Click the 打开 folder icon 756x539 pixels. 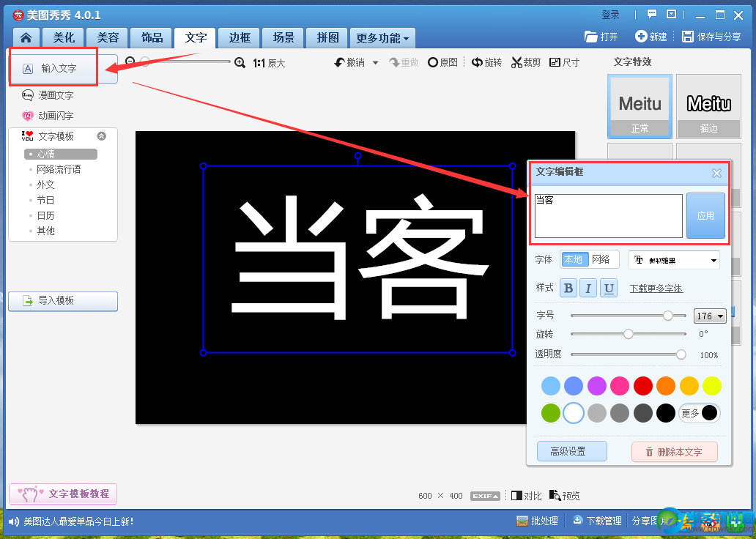coord(590,37)
